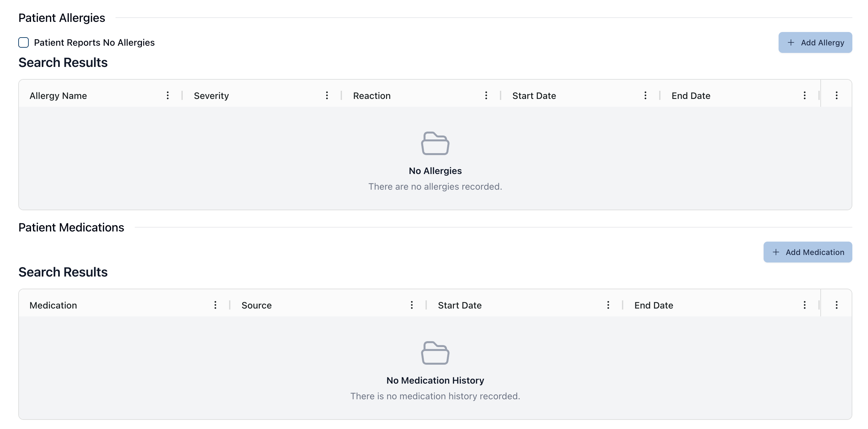Open medications End Date column menu
868x429 pixels.
[804, 305]
